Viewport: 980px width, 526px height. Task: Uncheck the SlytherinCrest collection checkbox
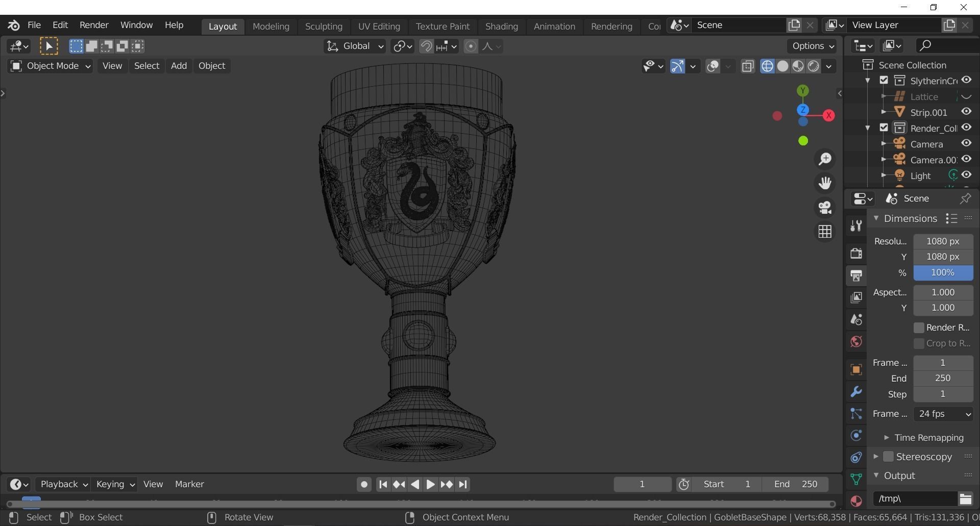pos(884,80)
